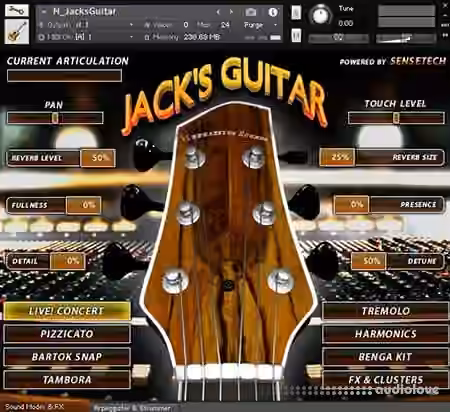Show instrument info button
Viewport: 450px width, 412px height.
click(x=273, y=12)
